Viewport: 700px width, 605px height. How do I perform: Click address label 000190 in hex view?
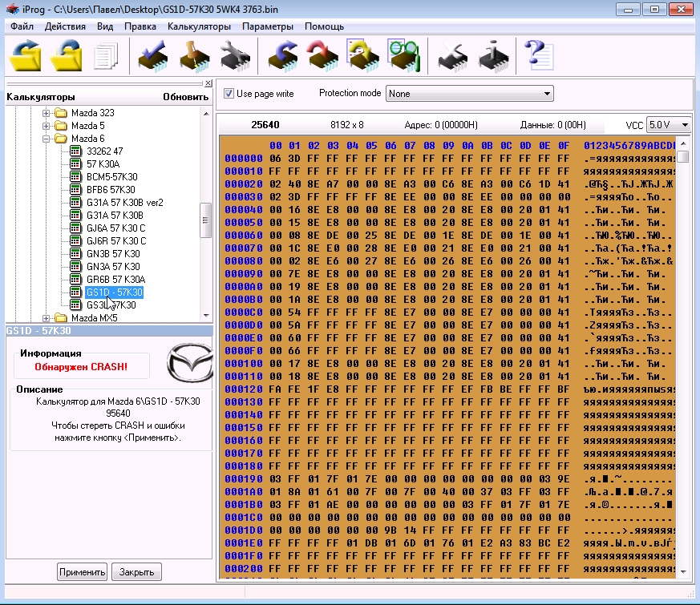[244, 479]
